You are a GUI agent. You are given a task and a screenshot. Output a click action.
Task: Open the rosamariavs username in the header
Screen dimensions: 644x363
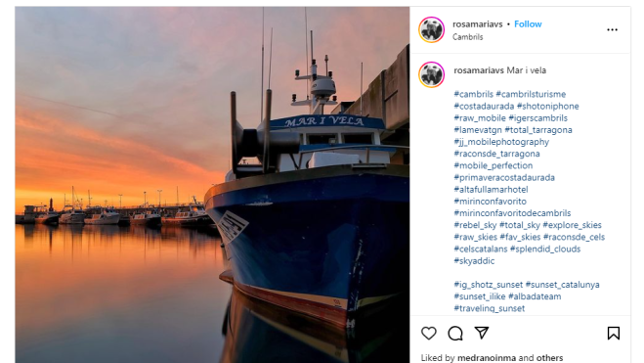(x=477, y=24)
